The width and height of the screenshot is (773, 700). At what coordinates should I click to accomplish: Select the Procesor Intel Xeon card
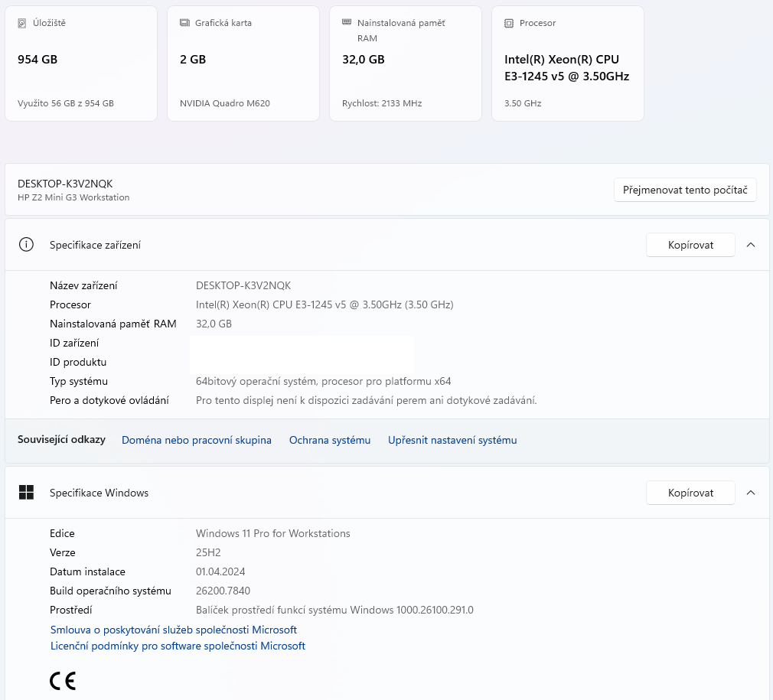point(567,63)
